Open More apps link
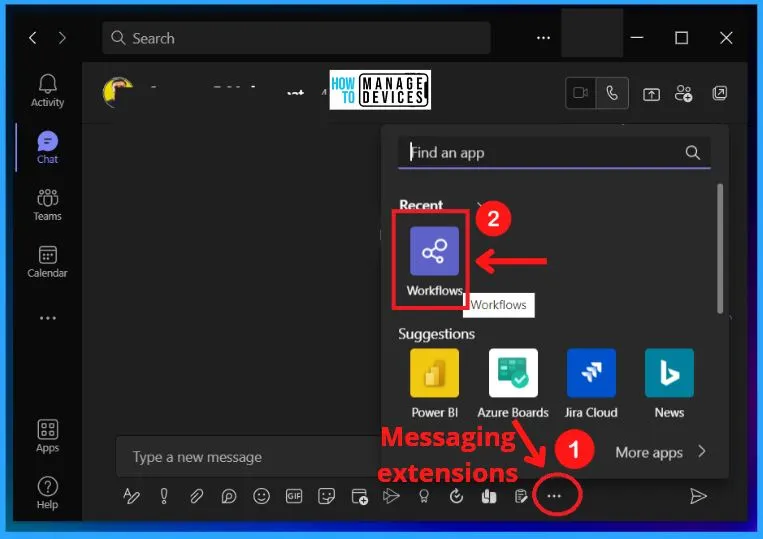The width and height of the screenshot is (763, 539). [660, 452]
